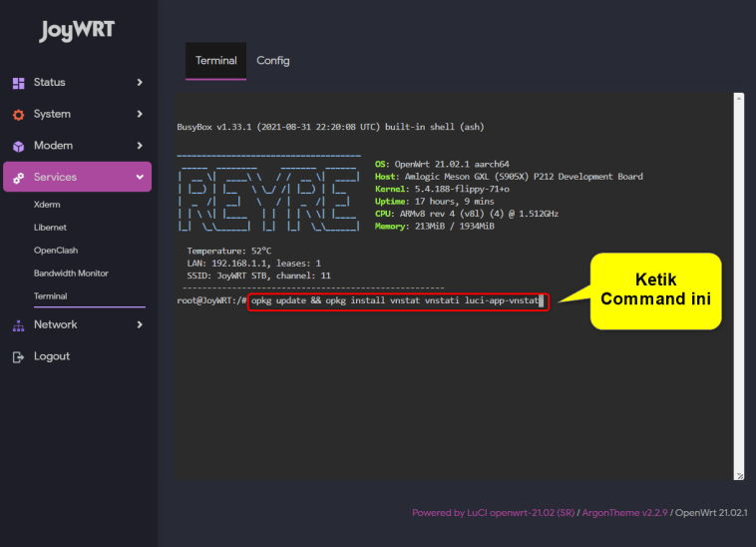Open OpenClash under Services
Screen dimensions: 756x547
(56, 251)
